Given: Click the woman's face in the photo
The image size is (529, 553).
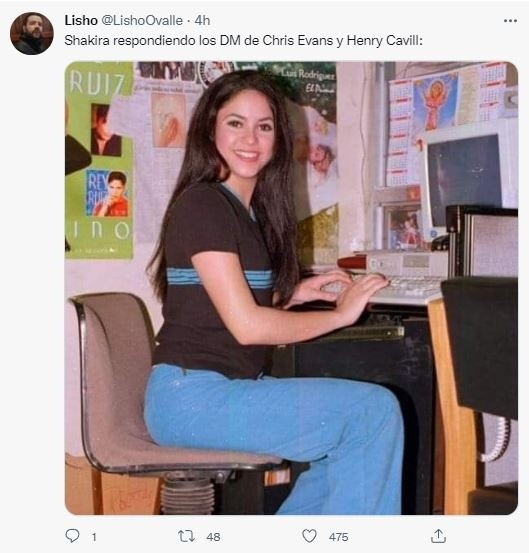Looking at the screenshot, I should (245, 136).
